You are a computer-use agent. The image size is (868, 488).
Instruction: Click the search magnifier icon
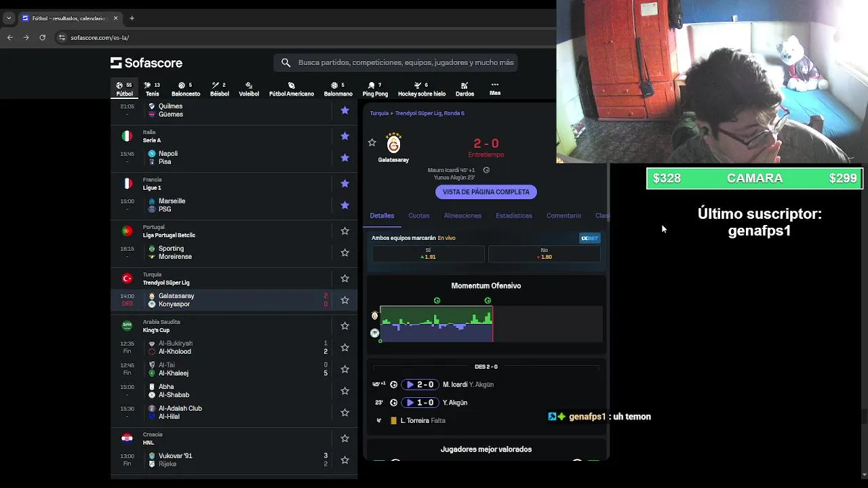pos(286,62)
